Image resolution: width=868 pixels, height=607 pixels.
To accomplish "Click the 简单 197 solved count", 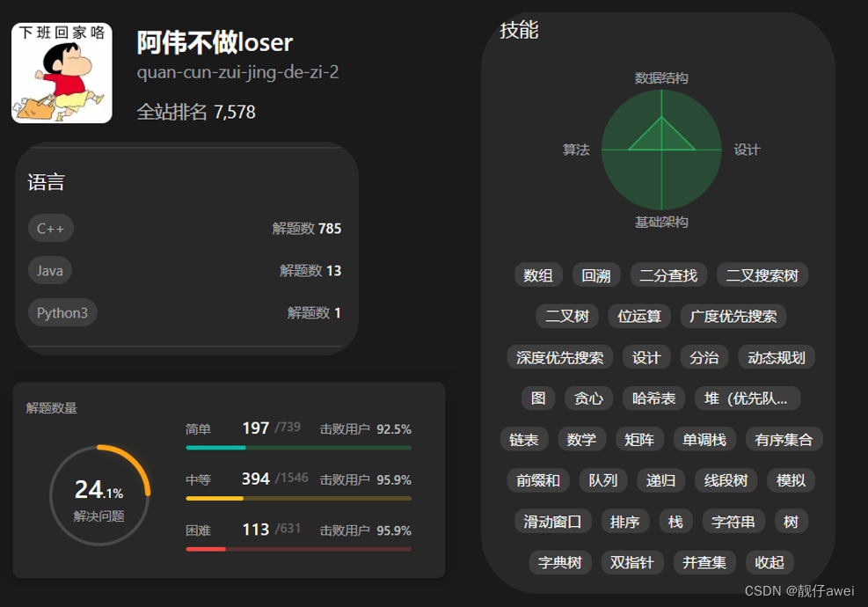I will coord(256,428).
